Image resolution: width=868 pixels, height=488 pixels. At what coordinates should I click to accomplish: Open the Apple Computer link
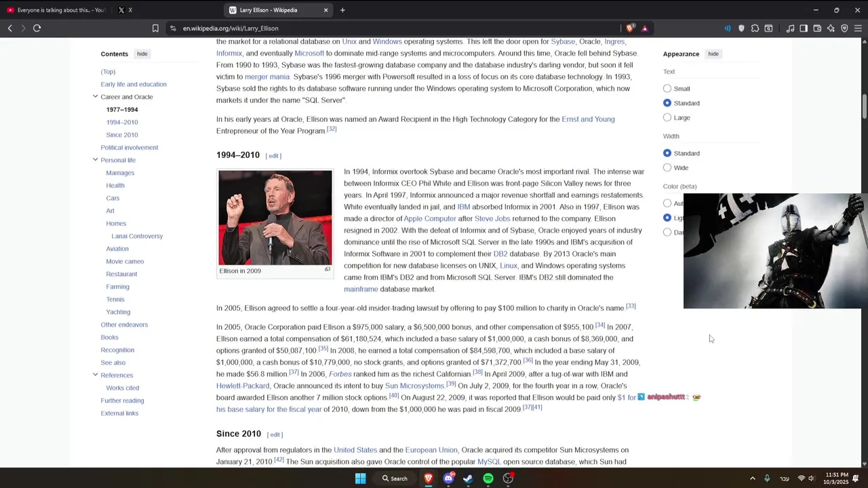coord(430,219)
